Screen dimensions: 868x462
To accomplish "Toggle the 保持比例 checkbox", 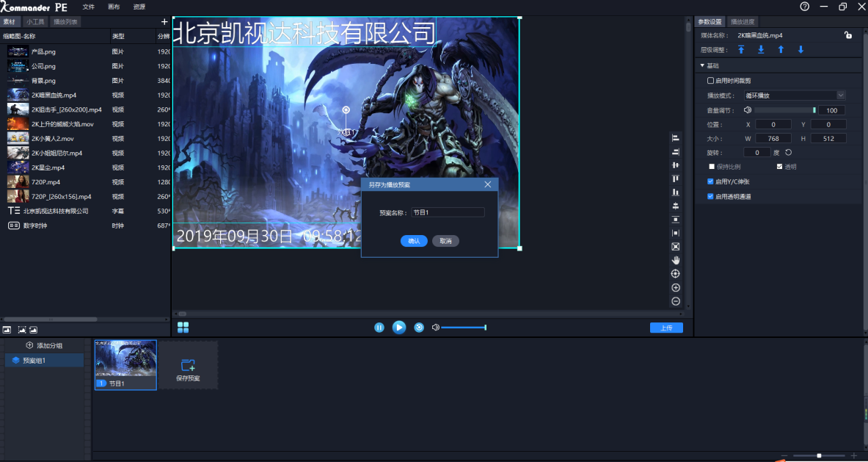I will click(711, 165).
